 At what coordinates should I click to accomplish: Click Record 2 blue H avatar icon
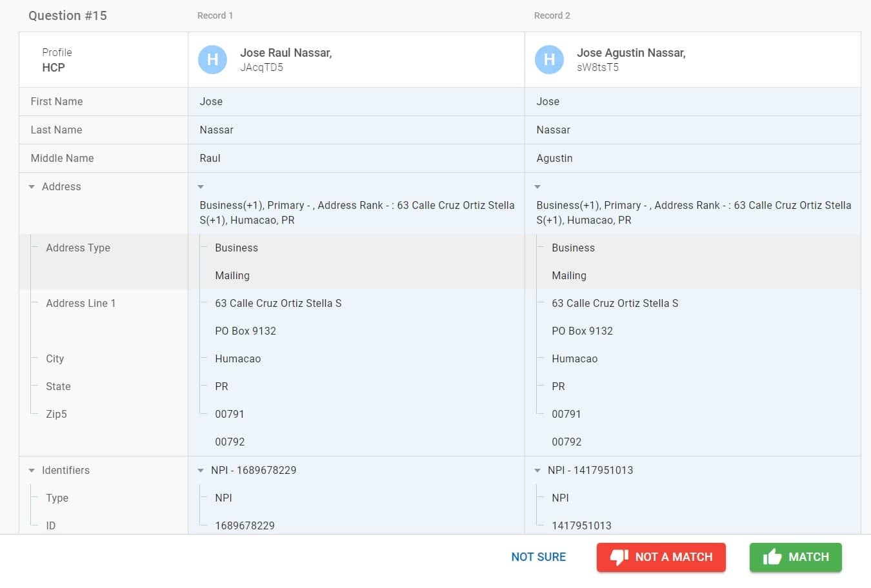tap(549, 60)
